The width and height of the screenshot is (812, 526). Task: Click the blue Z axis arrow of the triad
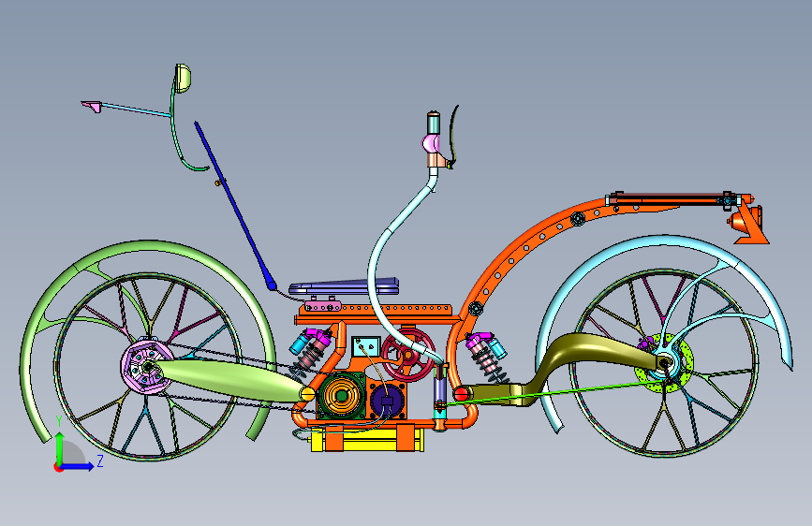78,466
